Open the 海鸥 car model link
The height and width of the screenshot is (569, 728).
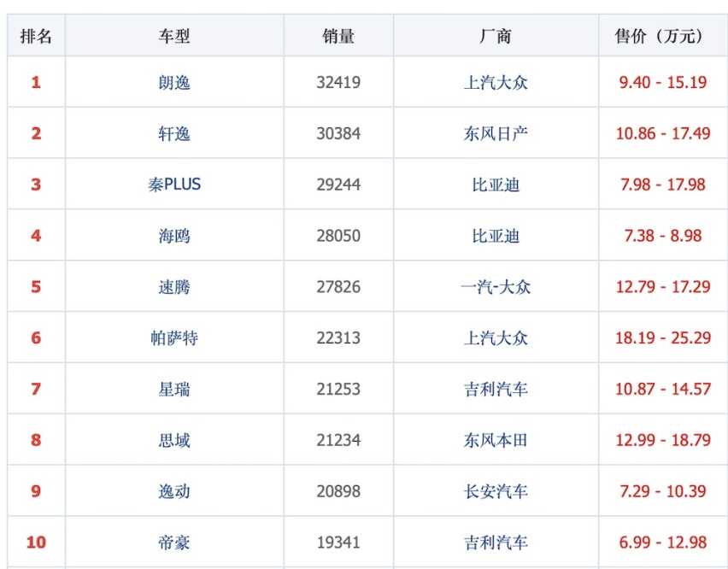pos(174,236)
